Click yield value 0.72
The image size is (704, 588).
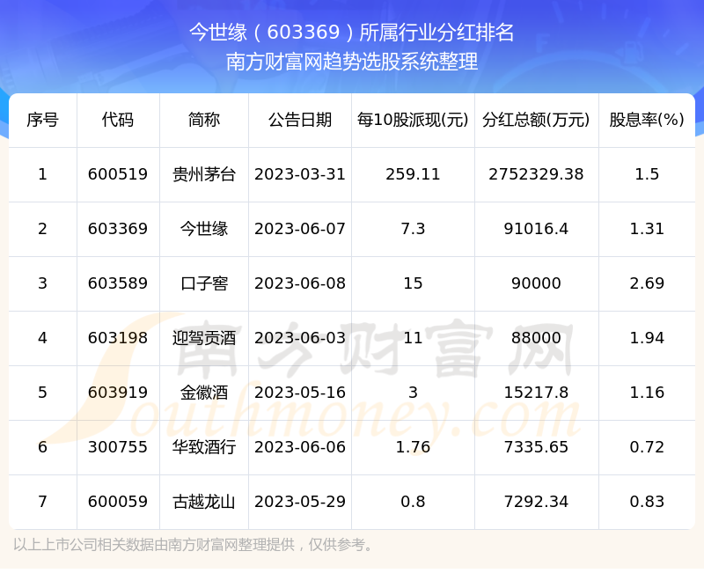(x=647, y=447)
